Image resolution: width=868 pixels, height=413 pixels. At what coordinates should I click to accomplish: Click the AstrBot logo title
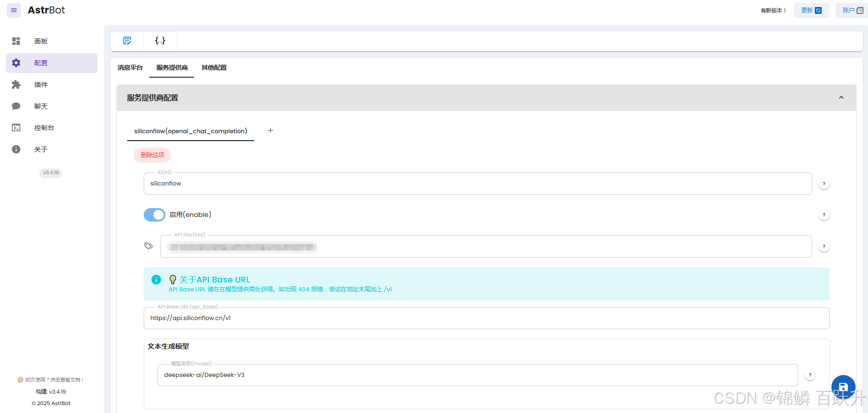(46, 10)
